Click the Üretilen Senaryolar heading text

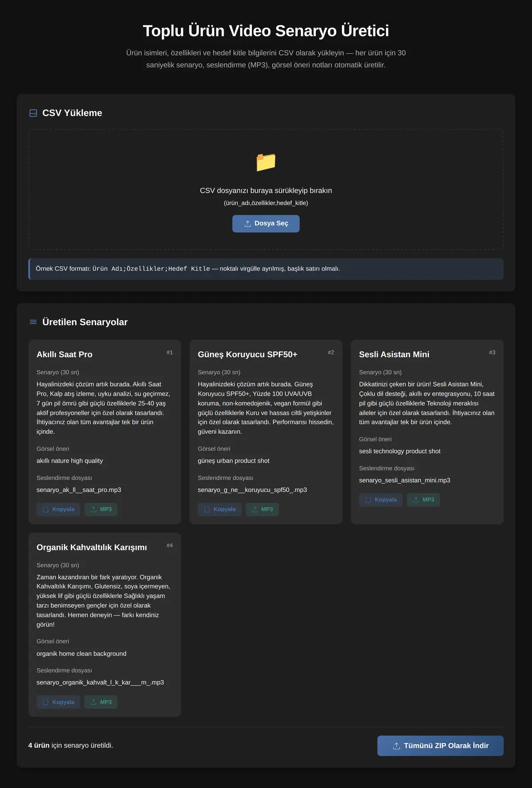pos(85,322)
